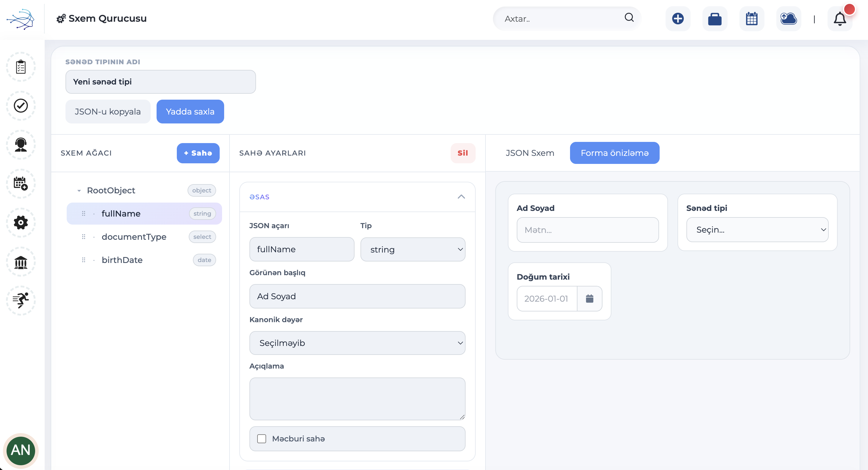Click the Yadda saxla button
This screenshot has width=868, height=470.
(190, 112)
